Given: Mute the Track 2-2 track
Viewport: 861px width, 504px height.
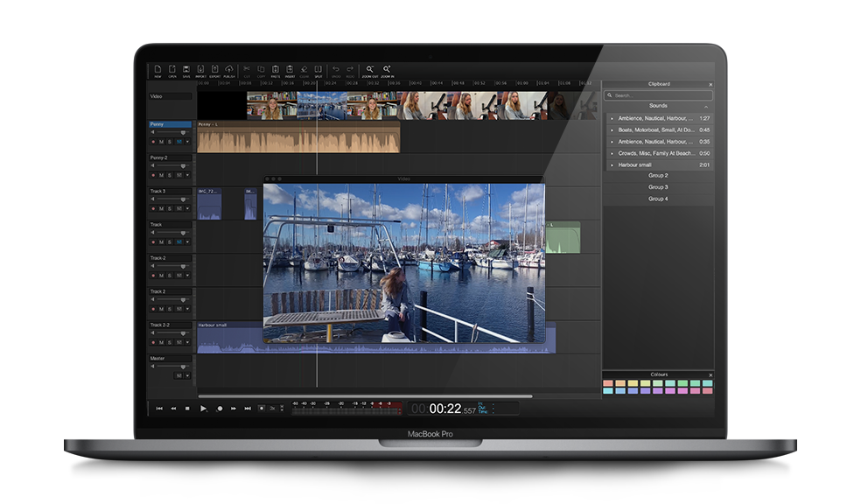Looking at the screenshot, I should [x=161, y=342].
